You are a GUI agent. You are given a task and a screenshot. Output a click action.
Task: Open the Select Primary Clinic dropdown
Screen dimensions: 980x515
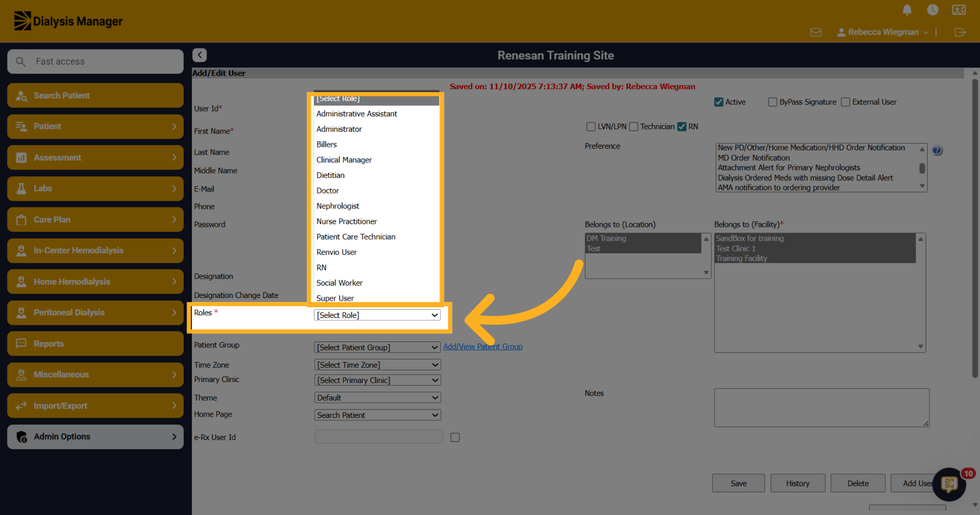(x=377, y=380)
